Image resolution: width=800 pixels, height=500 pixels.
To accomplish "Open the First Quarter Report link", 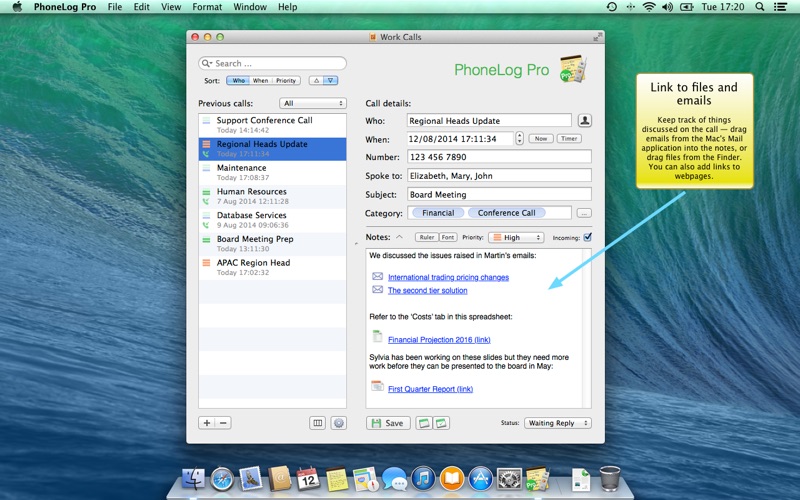I will pos(430,389).
